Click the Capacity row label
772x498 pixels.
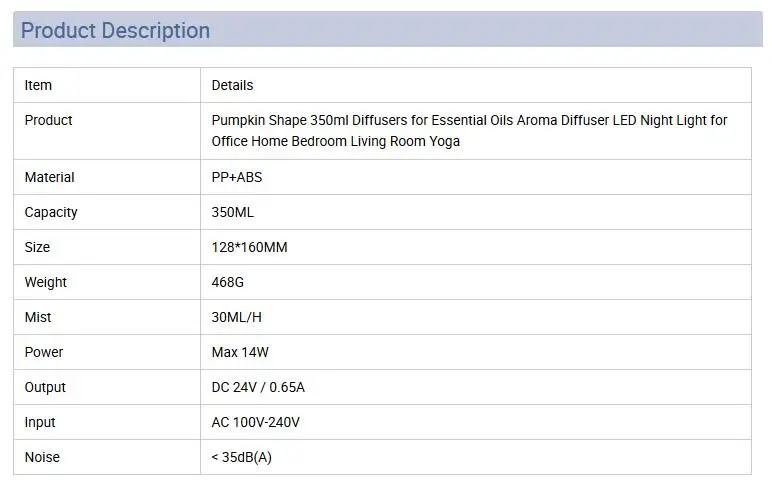[51, 212]
